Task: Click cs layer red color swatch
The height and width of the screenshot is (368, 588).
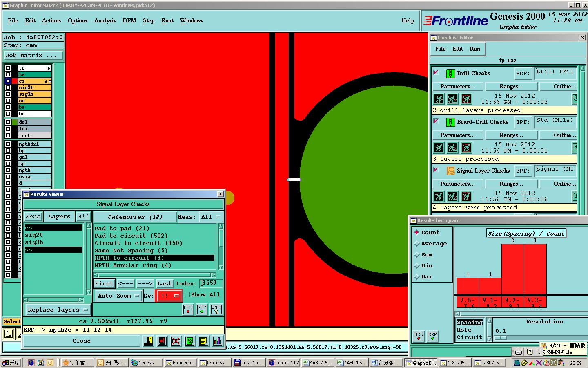Action: click(x=15, y=81)
